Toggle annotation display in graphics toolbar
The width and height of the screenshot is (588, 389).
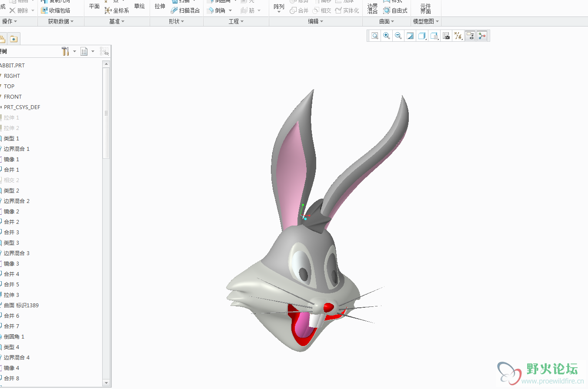tap(470, 36)
